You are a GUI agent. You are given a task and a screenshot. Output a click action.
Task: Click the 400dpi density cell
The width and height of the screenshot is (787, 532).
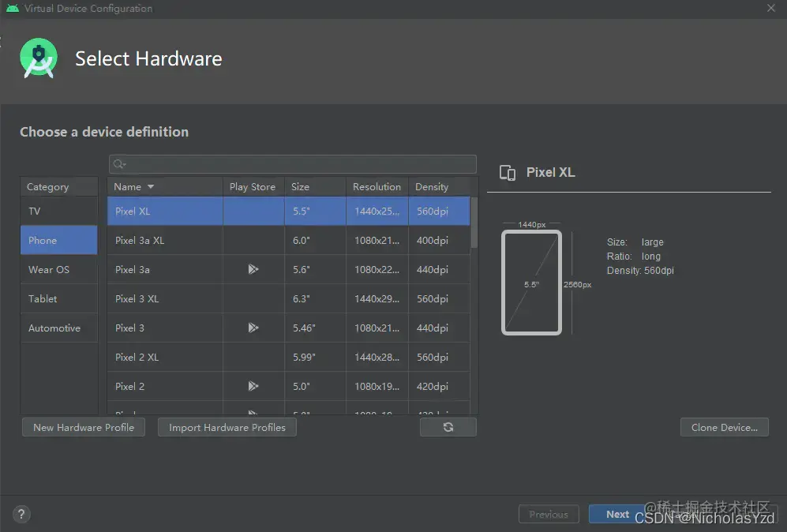(x=439, y=240)
